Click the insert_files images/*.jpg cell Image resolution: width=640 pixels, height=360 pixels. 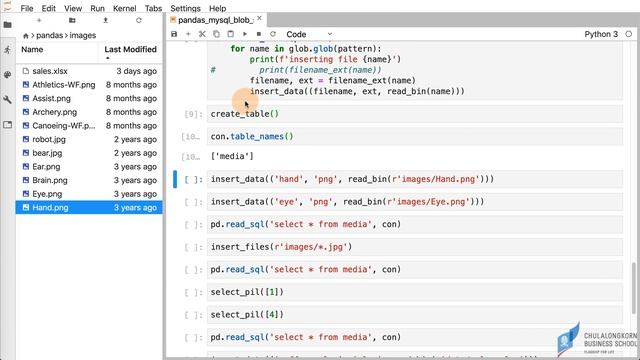[415, 247]
